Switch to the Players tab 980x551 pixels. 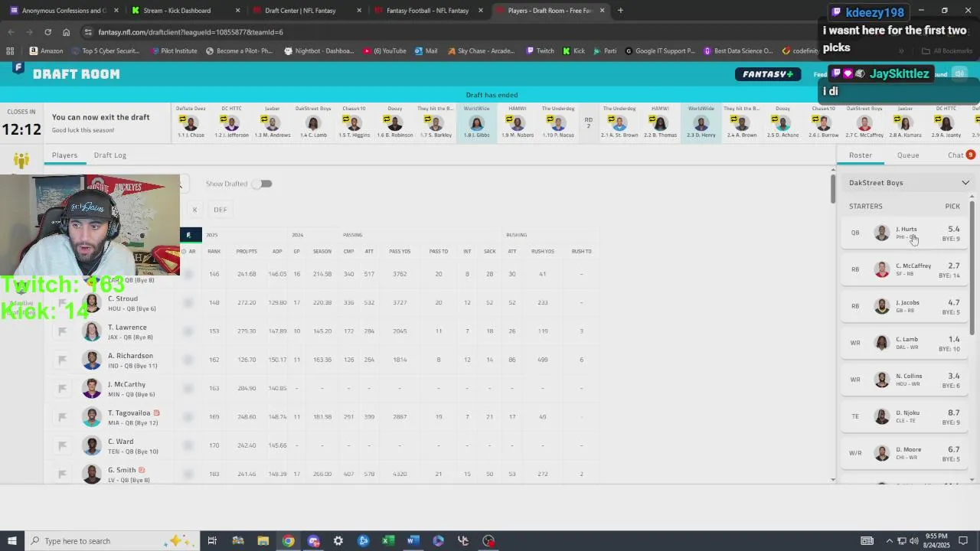pyautogui.click(x=64, y=155)
